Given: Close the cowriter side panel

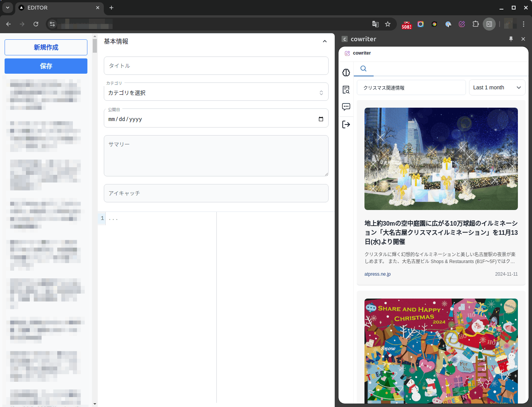Looking at the screenshot, I should (523, 39).
